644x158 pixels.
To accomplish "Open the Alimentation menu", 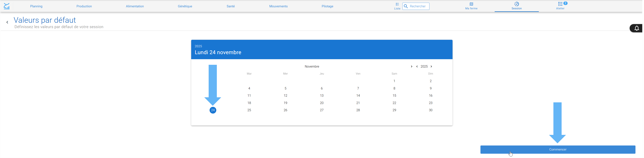I will click(135, 6).
